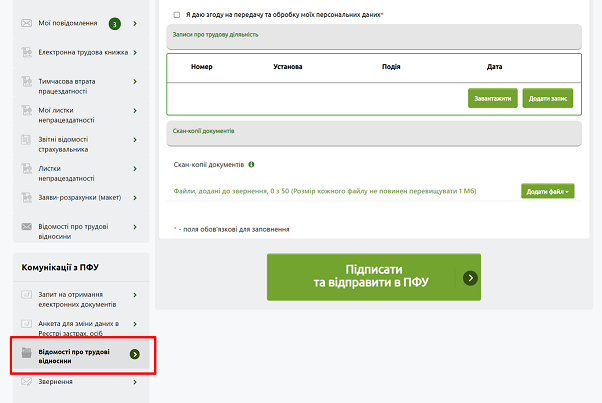
Task: Click the Дата column header
Action: [x=494, y=67]
